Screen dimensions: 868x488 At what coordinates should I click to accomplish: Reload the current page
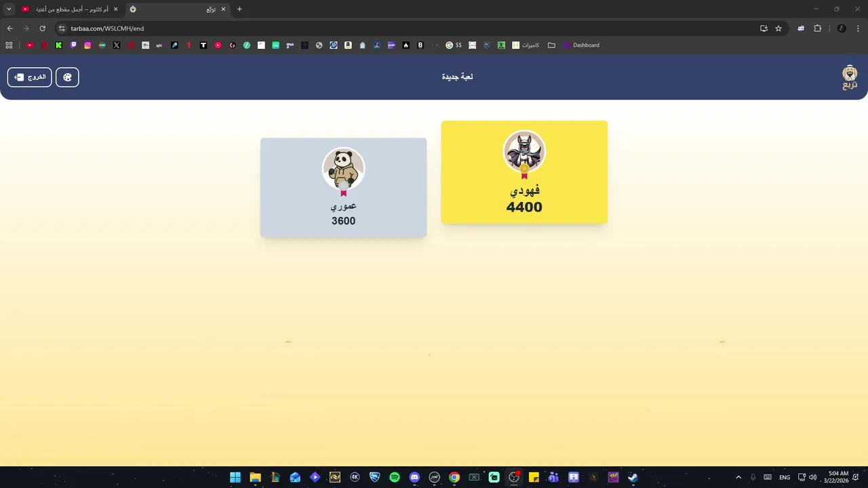coord(42,28)
